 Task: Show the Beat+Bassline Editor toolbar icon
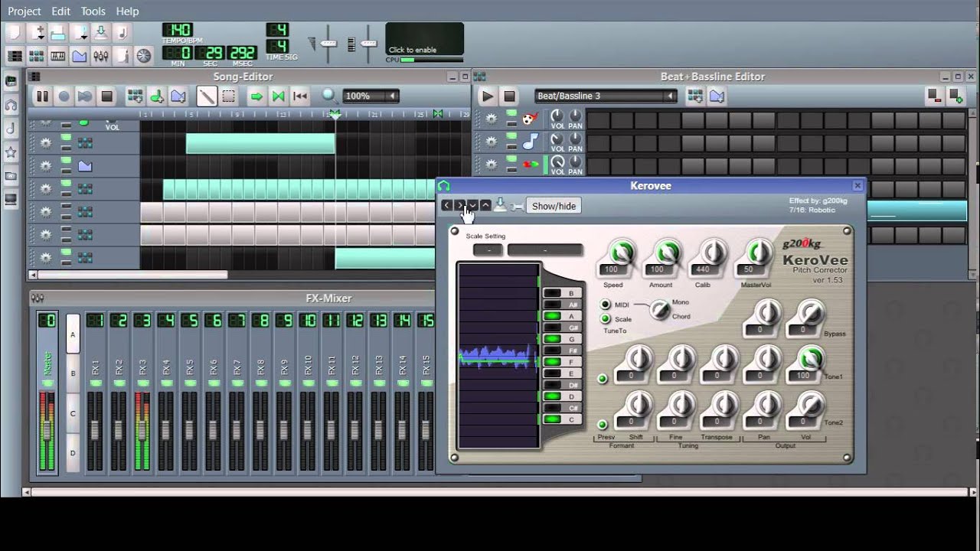tap(36, 56)
